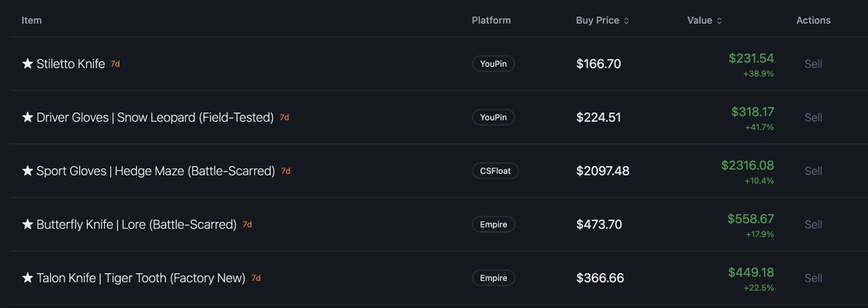Sort by Buy Price using sort arrows
Image resolution: width=868 pixels, height=308 pixels.
[x=626, y=20]
